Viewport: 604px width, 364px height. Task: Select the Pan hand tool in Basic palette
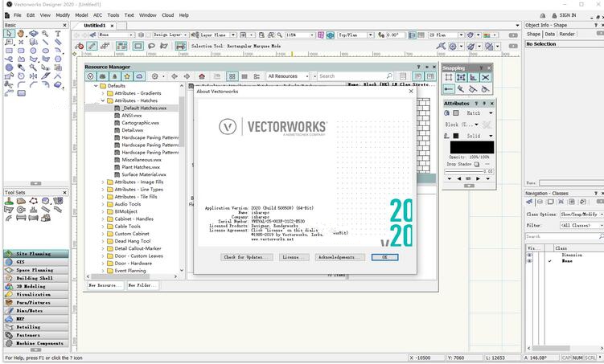pos(21,34)
